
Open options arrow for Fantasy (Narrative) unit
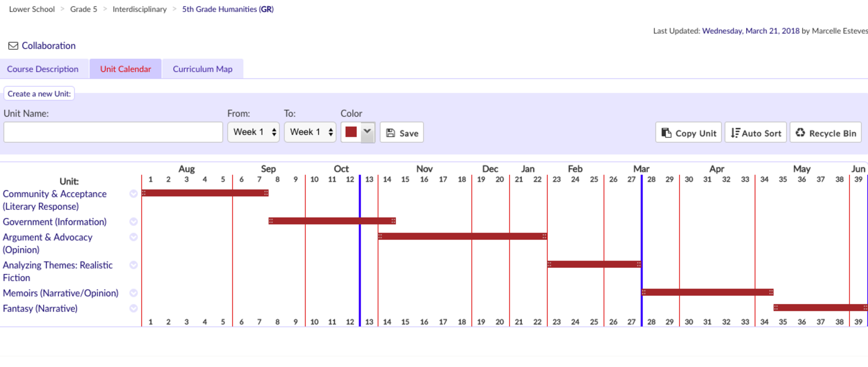[x=134, y=309]
